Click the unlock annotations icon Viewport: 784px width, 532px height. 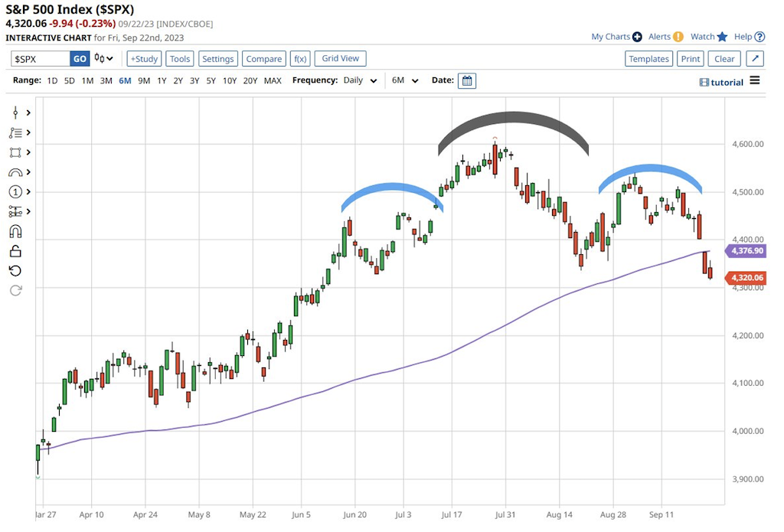click(15, 252)
